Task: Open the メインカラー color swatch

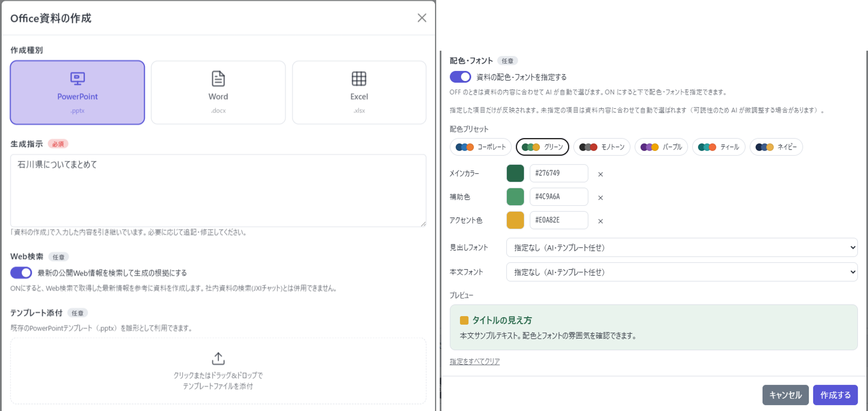Action: (515, 173)
